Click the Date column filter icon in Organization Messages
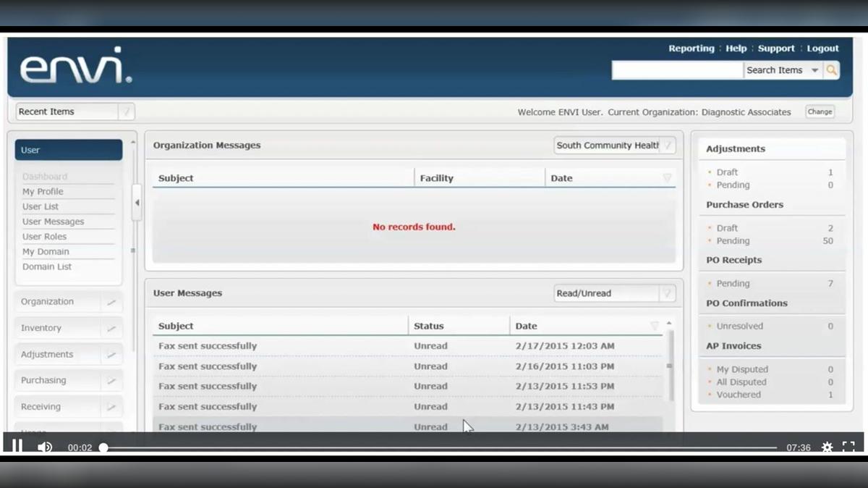The width and height of the screenshot is (868, 488). pyautogui.click(x=667, y=178)
